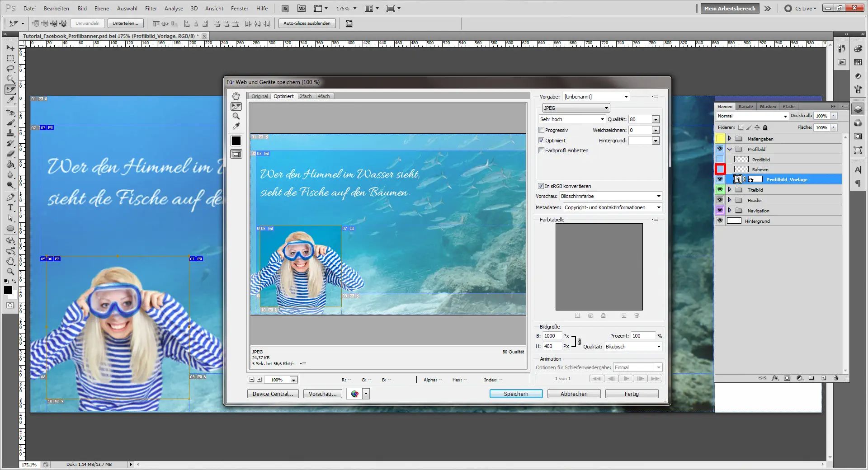
Task: Click the black foreground color swatch
Action: pyautogui.click(x=236, y=141)
